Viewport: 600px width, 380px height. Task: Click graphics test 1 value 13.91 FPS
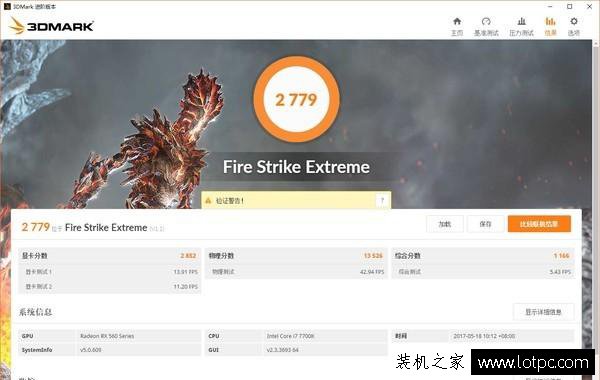(186, 272)
